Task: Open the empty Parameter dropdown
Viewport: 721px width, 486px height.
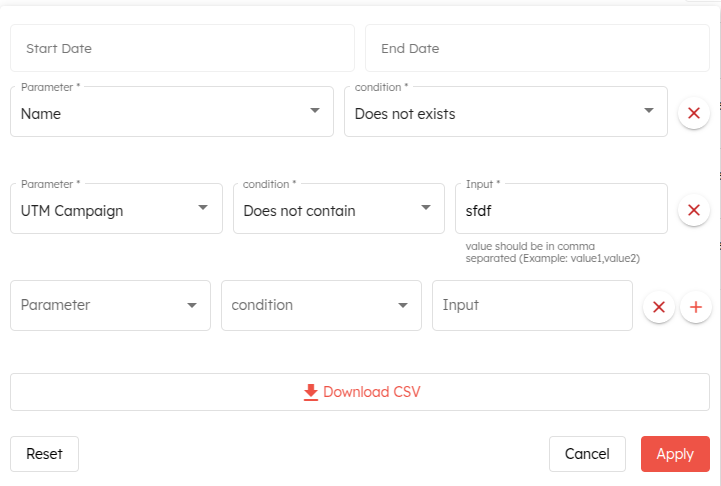Action: pyautogui.click(x=110, y=305)
